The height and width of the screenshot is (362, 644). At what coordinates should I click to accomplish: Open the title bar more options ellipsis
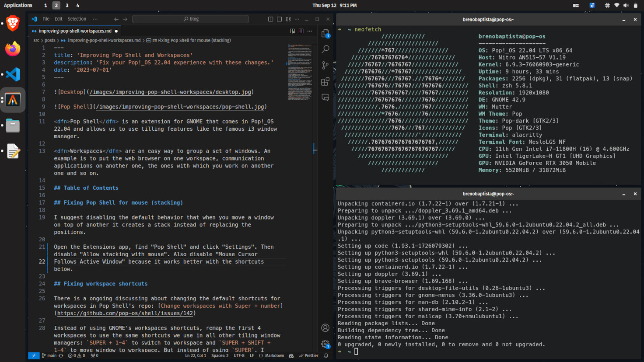297,19
